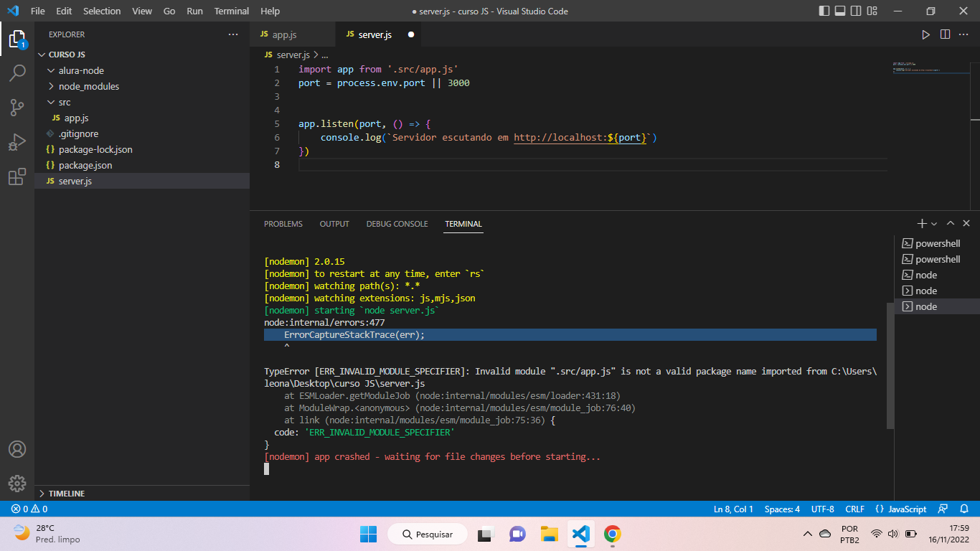
Task: Select the highlighted node terminal entry
Action: [x=936, y=306]
